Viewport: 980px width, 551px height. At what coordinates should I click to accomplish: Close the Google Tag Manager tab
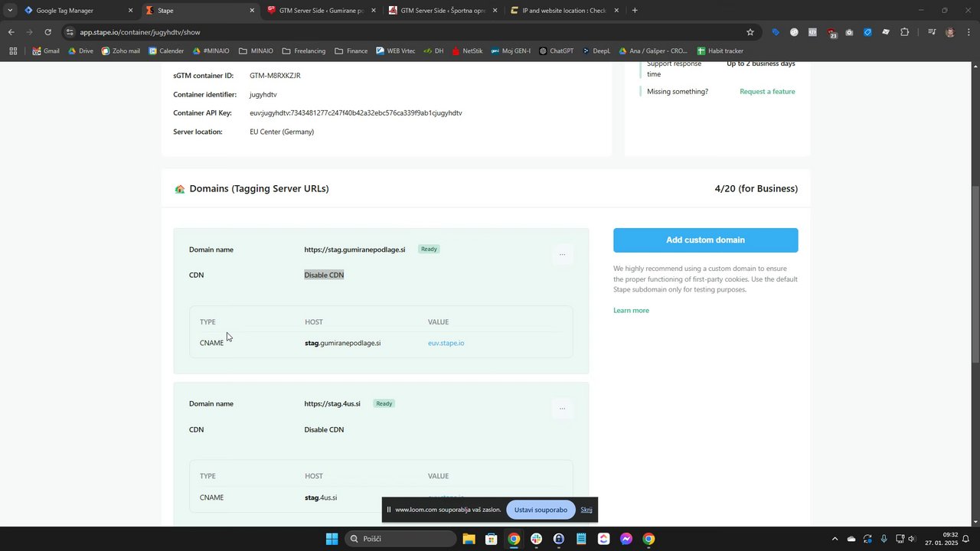(130, 11)
